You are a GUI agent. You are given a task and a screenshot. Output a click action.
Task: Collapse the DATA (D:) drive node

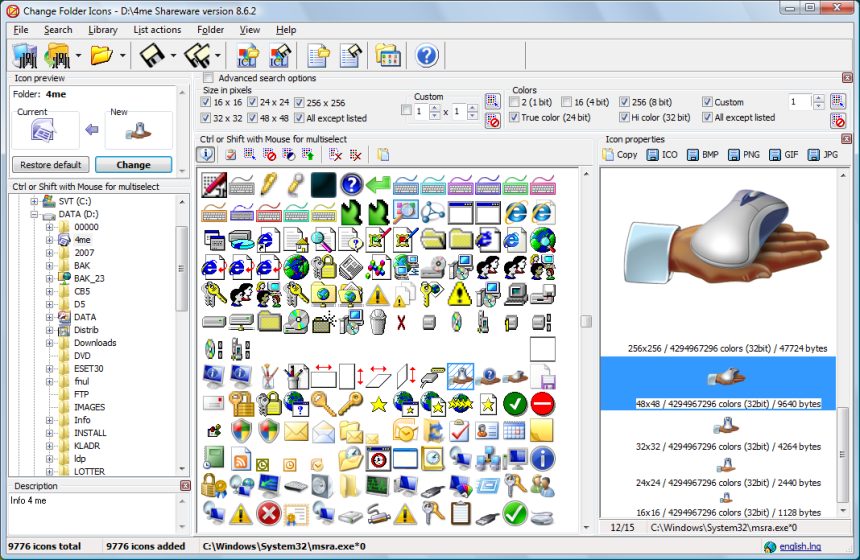click(34, 214)
